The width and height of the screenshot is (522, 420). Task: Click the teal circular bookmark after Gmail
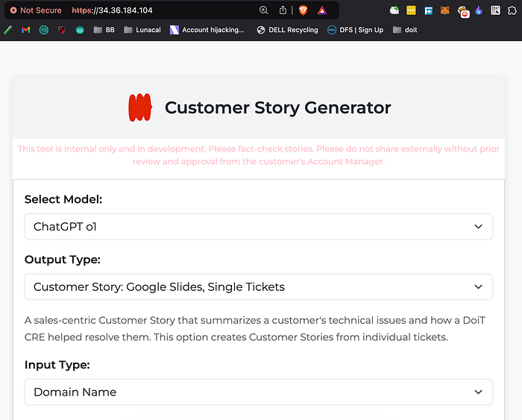click(x=44, y=30)
